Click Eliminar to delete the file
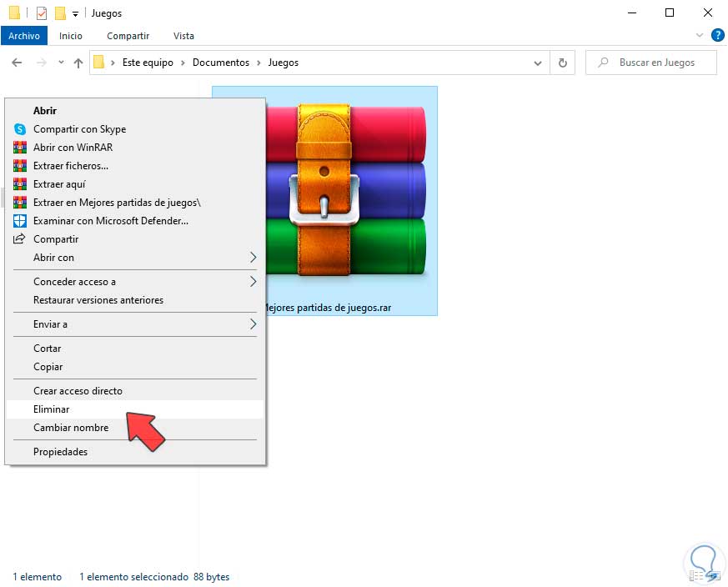728x587 pixels. pyautogui.click(x=135, y=409)
